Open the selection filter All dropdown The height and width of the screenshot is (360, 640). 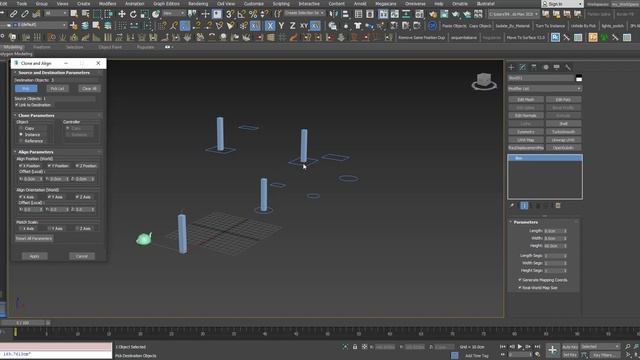pyautogui.click(x=56, y=13)
